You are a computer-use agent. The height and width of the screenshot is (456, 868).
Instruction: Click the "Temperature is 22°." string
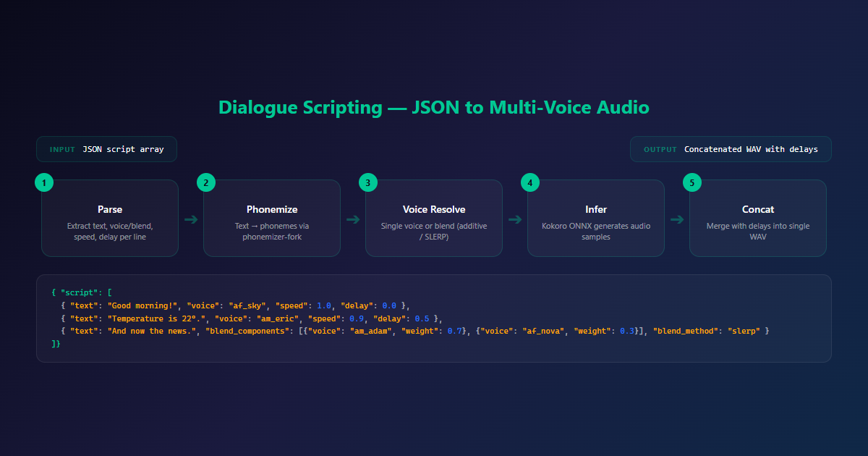tap(157, 318)
